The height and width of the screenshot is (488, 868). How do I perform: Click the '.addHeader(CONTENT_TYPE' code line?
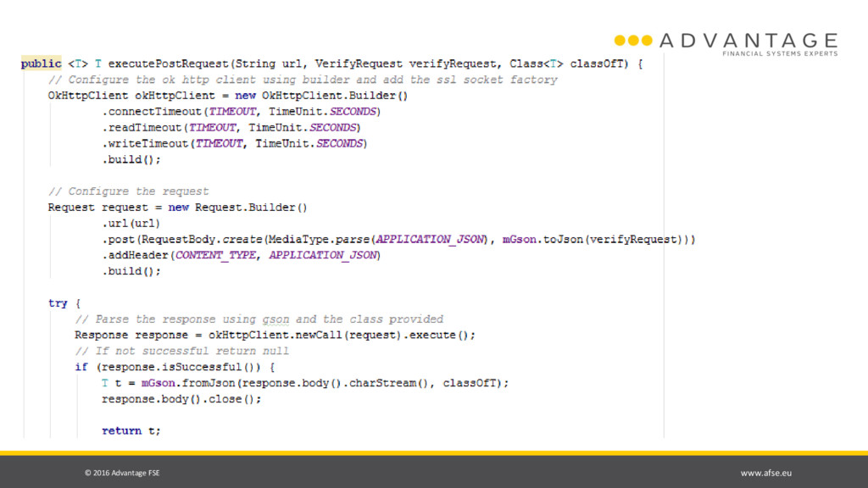coord(242,256)
